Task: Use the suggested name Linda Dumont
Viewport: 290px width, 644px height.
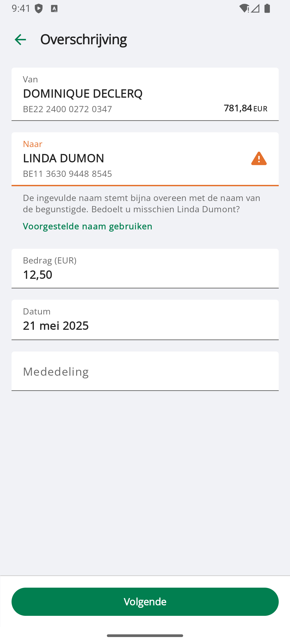Action: point(88,226)
